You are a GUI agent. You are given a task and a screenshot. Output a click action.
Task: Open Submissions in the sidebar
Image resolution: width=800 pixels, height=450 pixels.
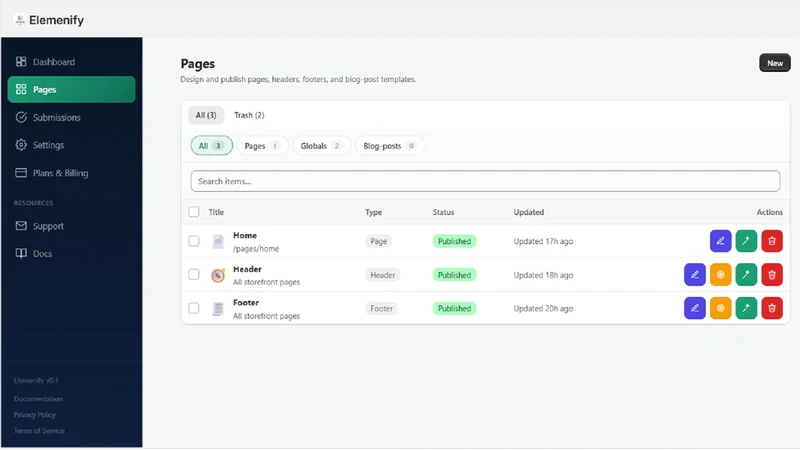[x=71, y=117]
